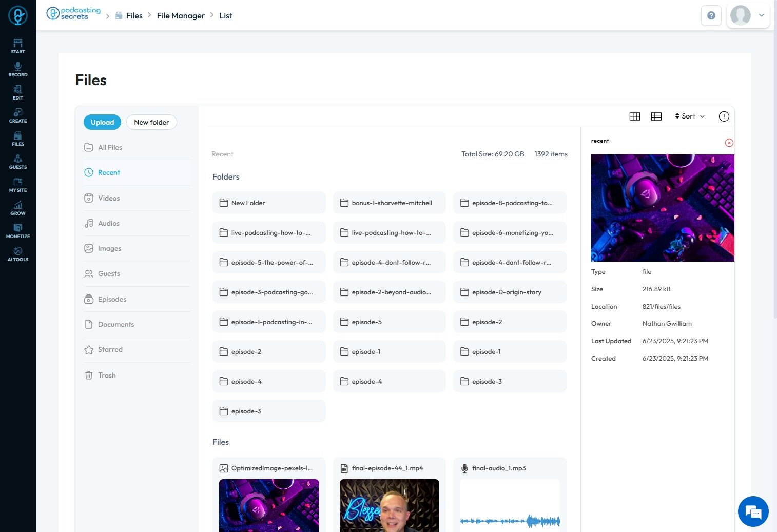
Task: Expand the Sort dropdown
Action: point(689,116)
